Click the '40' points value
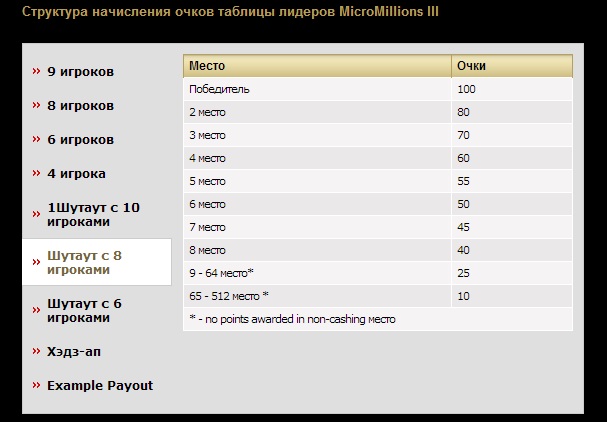Image resolution: width=607 pixels, height=422 pixels. point(463,250)
